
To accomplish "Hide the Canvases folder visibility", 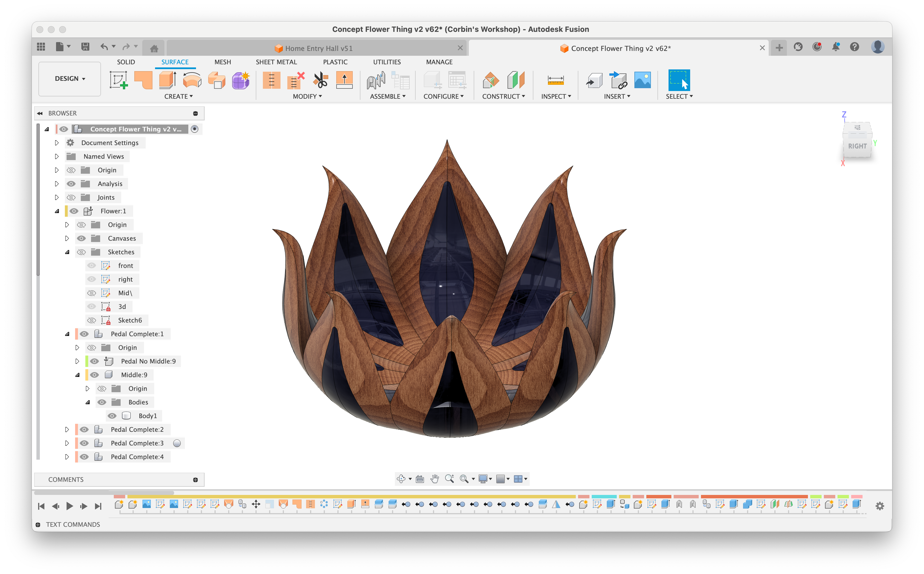I will point(81,238).
